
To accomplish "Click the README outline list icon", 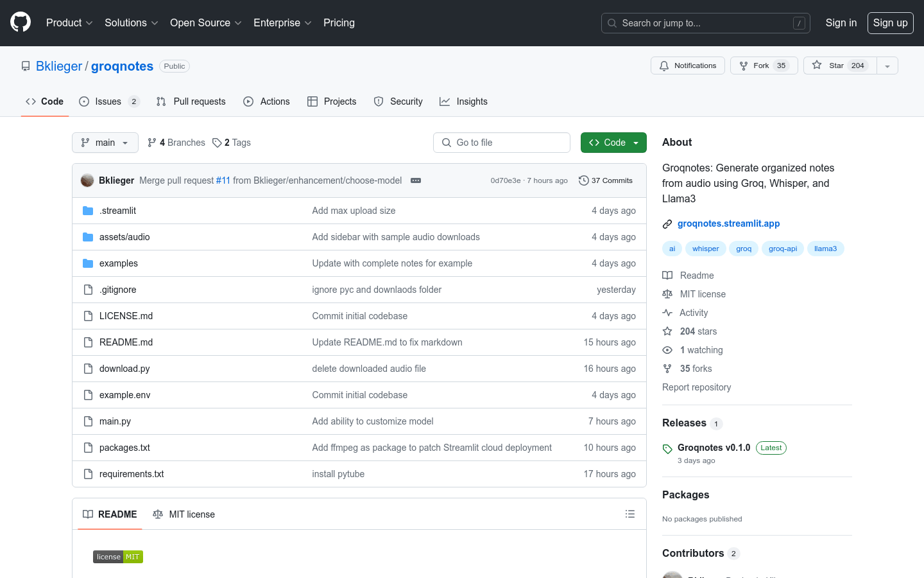I will 630,514.
